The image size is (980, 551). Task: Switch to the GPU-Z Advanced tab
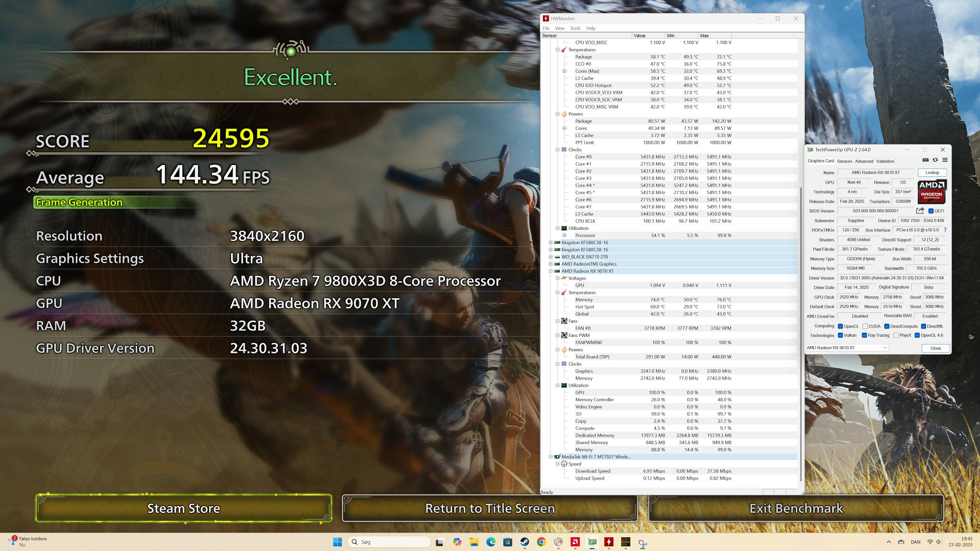(864, 161)
